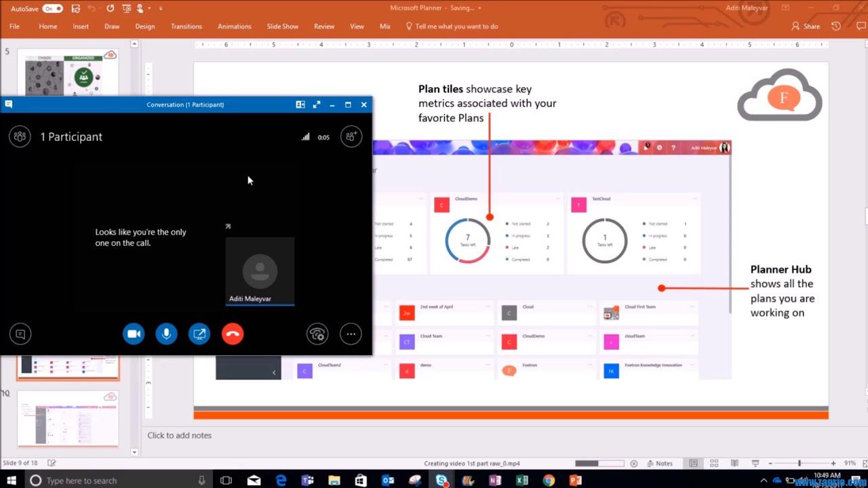Open OneNote from the taskbar

pyautogui.click(x=495, y=481)
